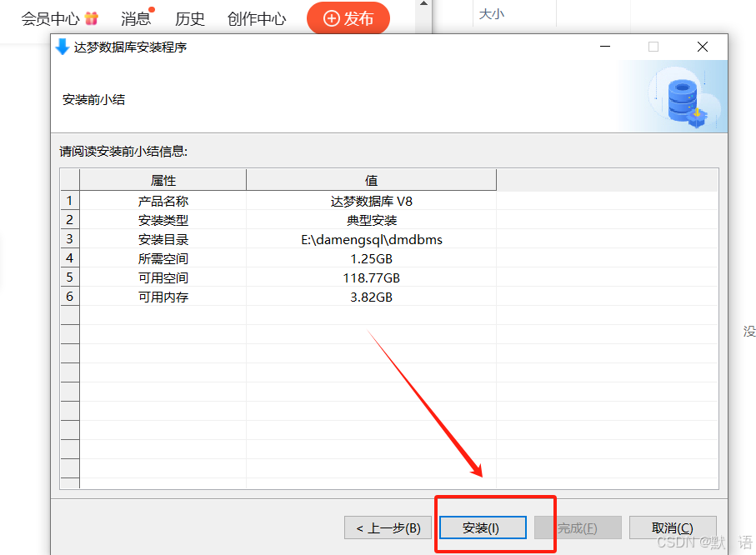Close the 达梦数据库安装程序 window

703,47
